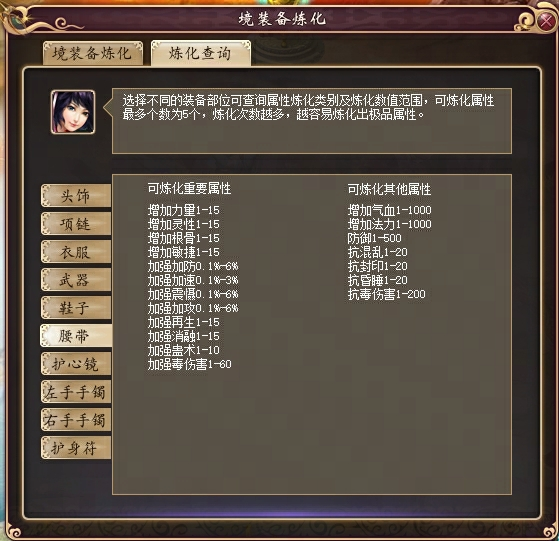Select the 炼化查询 tab

pyautogui.click(x=201, y=53)
